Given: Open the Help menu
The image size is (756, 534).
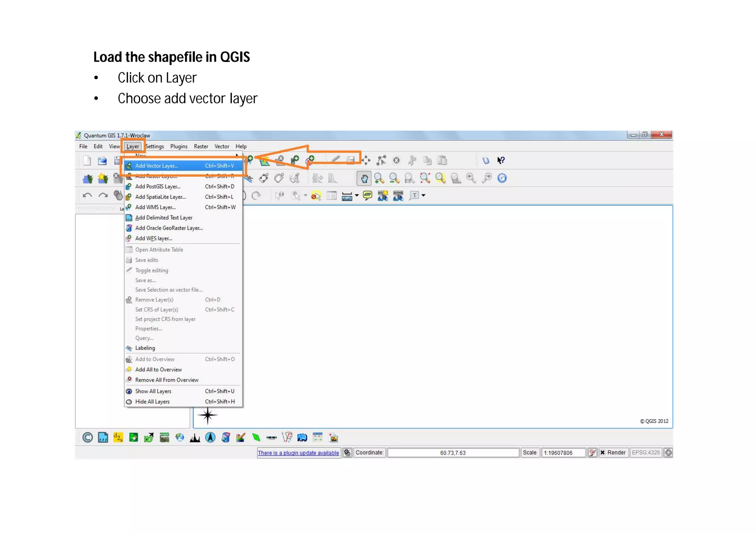Looking at the screenshot, I should pyautogui.click(x=241, y=147).
